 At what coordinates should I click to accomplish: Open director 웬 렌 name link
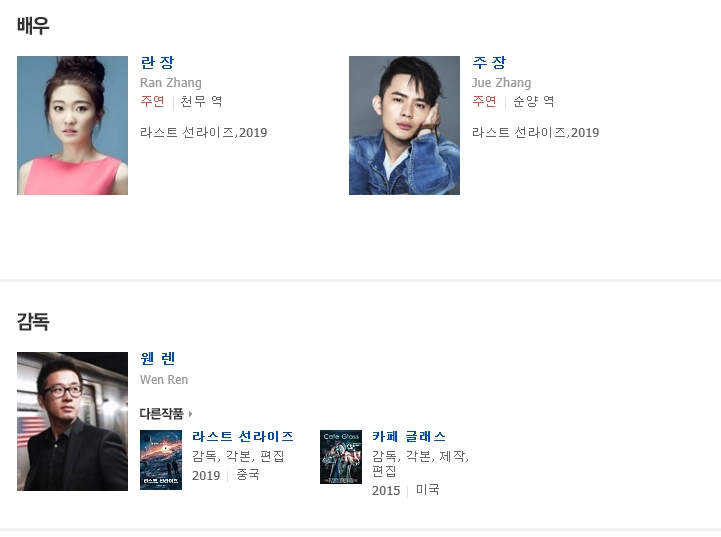point(158,359)
